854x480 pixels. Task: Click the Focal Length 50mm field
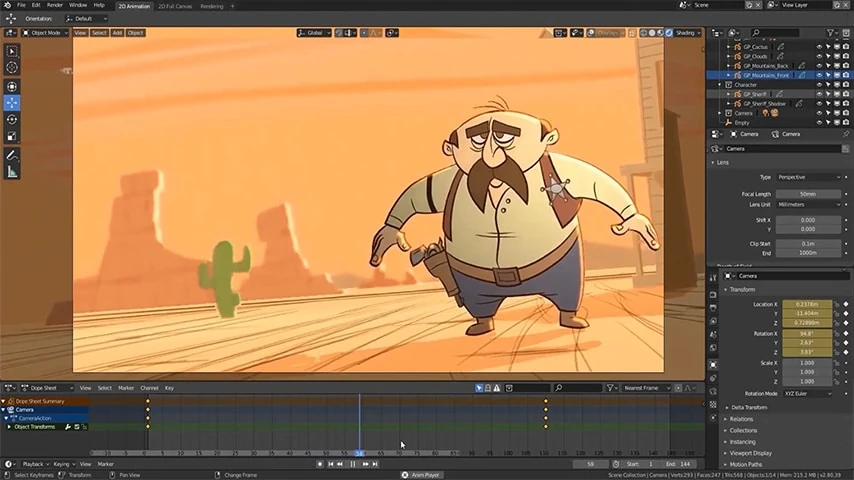pyautogui.click(x=807, y=194)
